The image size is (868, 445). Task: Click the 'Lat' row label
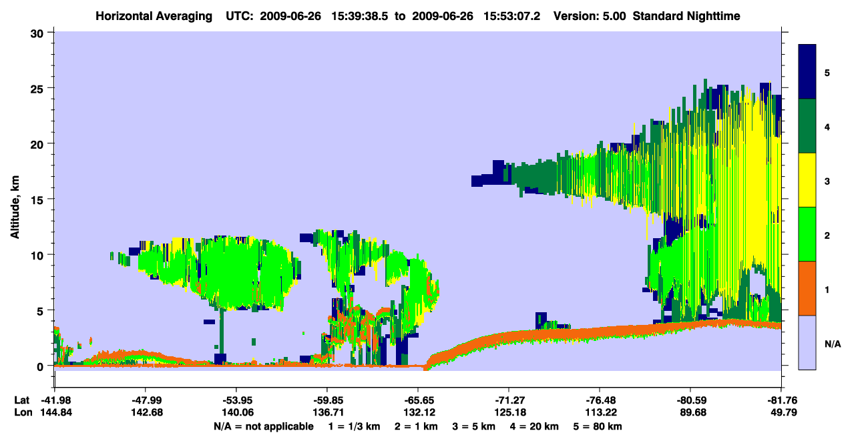pyautogui.click(x=22, y=400)
